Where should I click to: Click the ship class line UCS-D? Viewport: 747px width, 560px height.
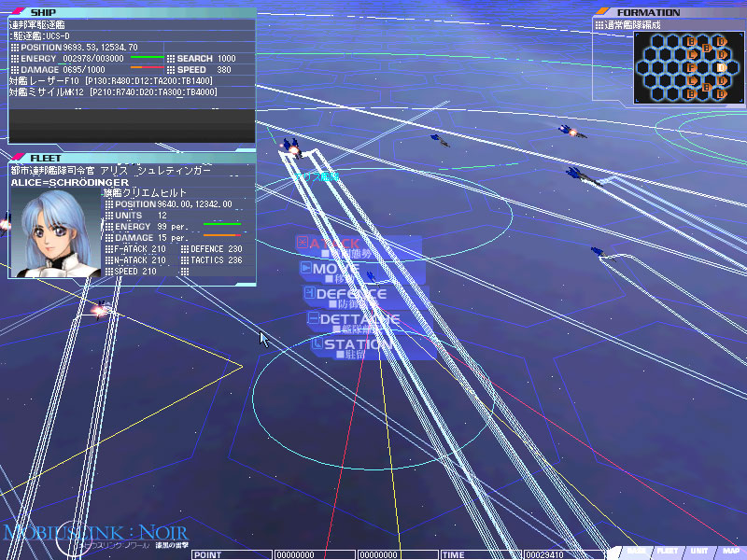[39, 36]
